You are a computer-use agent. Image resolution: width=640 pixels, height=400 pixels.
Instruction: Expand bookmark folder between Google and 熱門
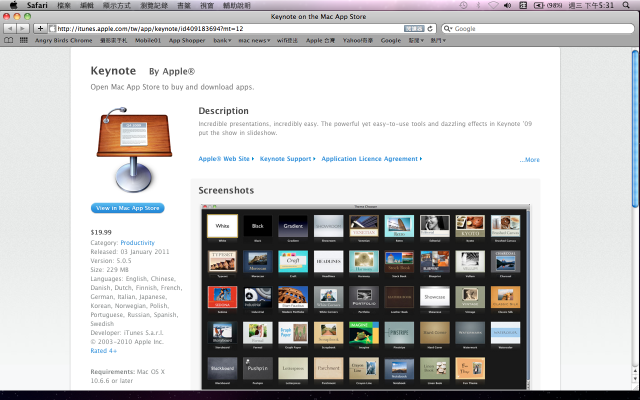[416, 40]
